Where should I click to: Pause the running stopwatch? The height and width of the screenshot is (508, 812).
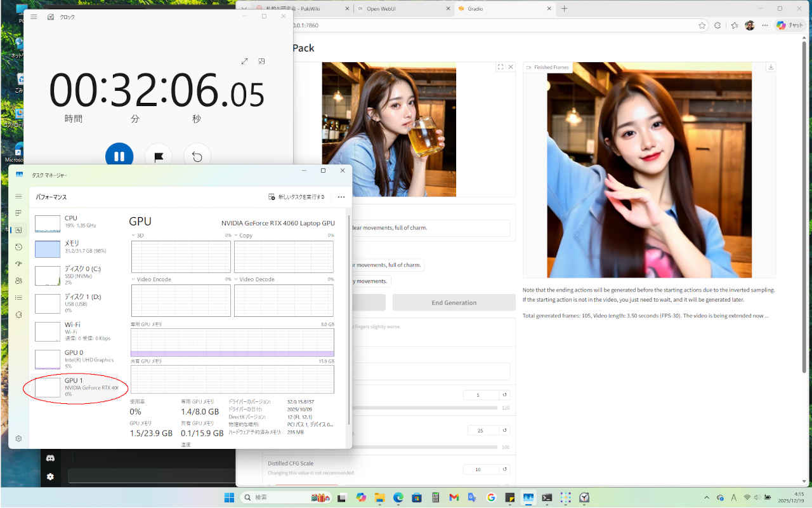pyautogui.click(x=119, y=156)
